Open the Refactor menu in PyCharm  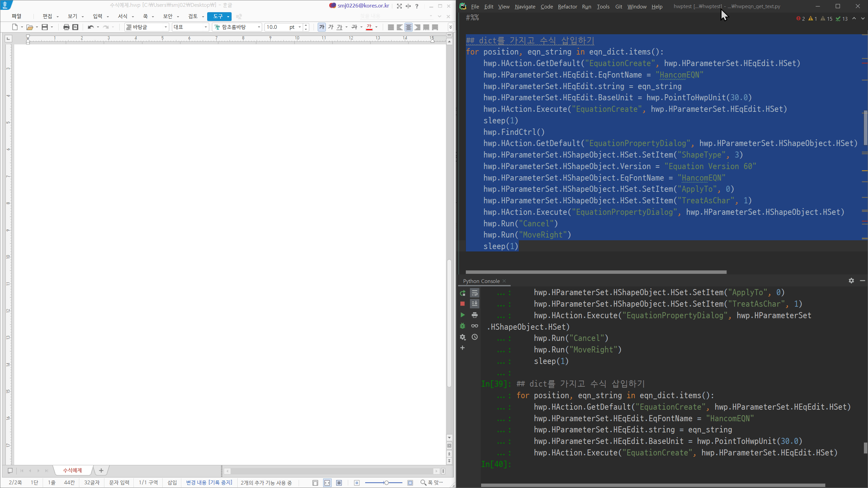567,6
